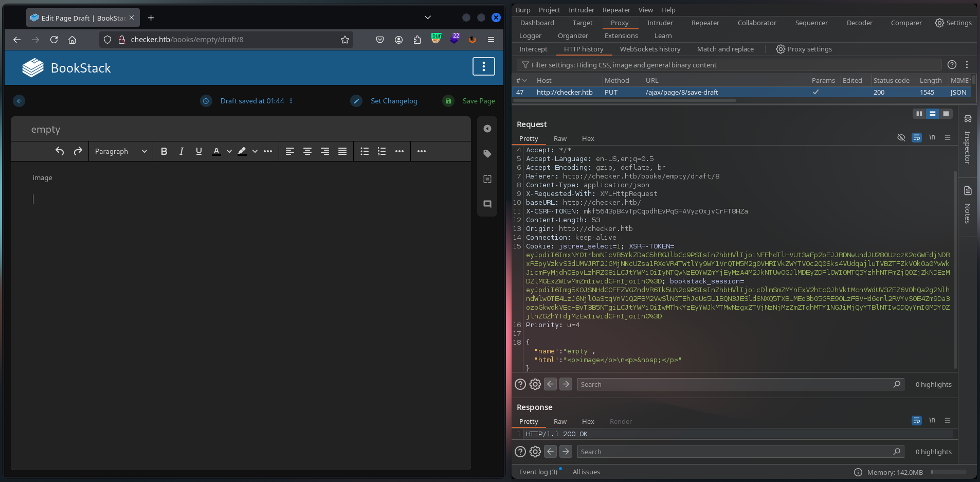The image size is (980, 482).
Task: Switch to side-by-side request/response layout
Action: [919, 114]
